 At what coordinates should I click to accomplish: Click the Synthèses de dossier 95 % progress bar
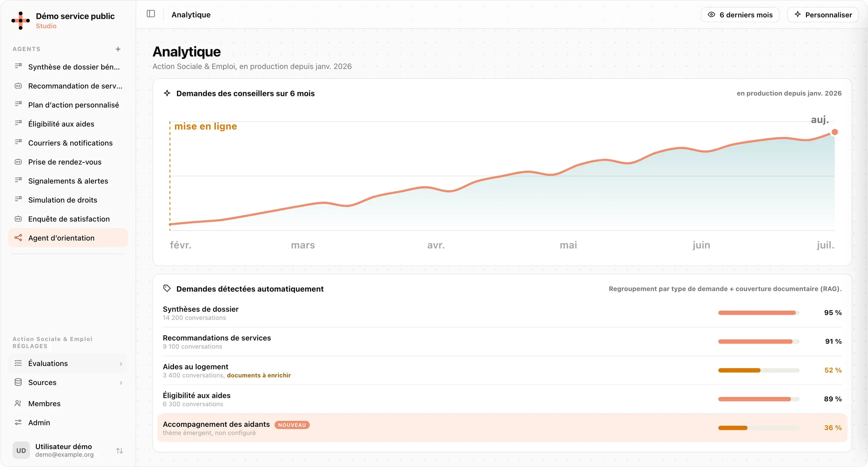coord(759,313)
